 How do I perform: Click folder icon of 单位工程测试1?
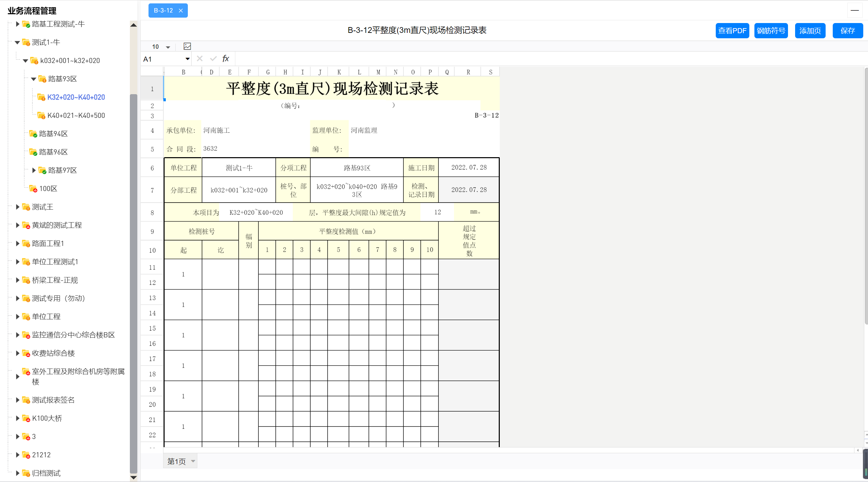pos(26,262)
